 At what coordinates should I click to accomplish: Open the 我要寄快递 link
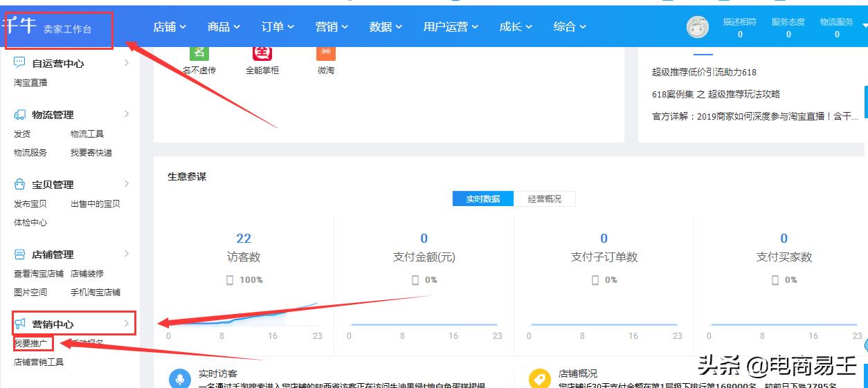[x=91, y=152]
